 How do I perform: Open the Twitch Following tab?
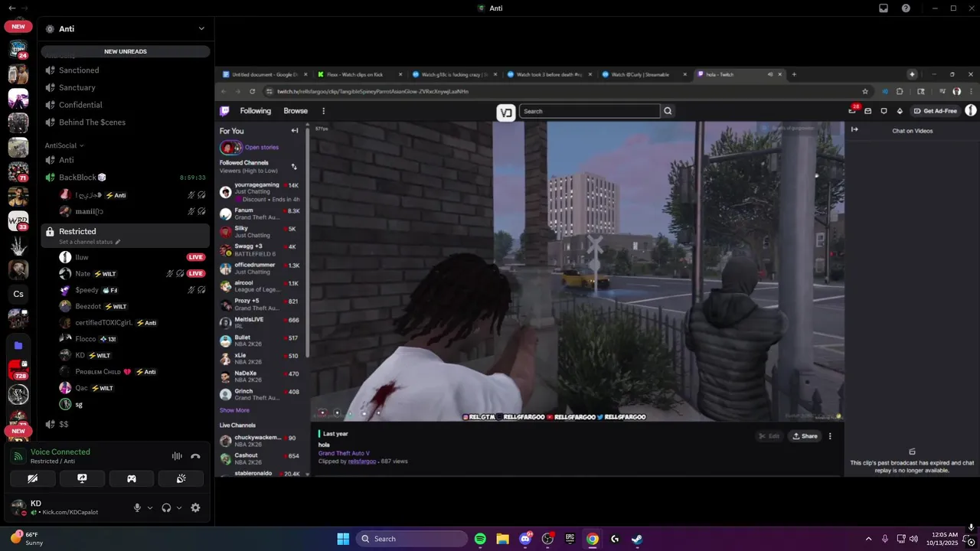click(x=256, y=111)
